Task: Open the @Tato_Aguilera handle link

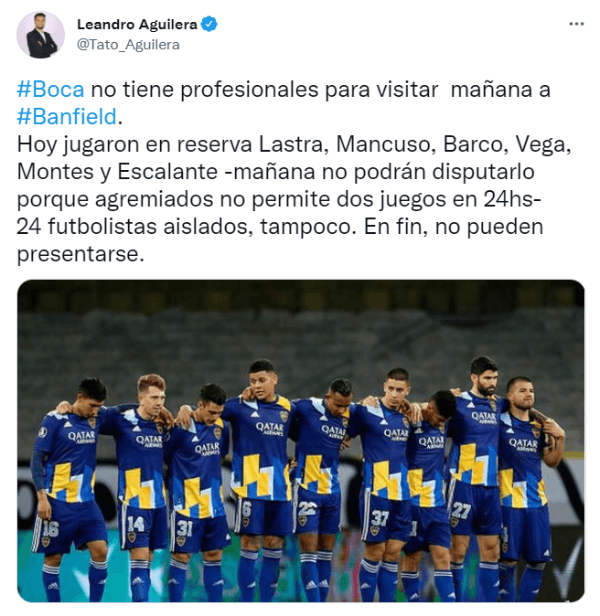Action: [128, 44]
